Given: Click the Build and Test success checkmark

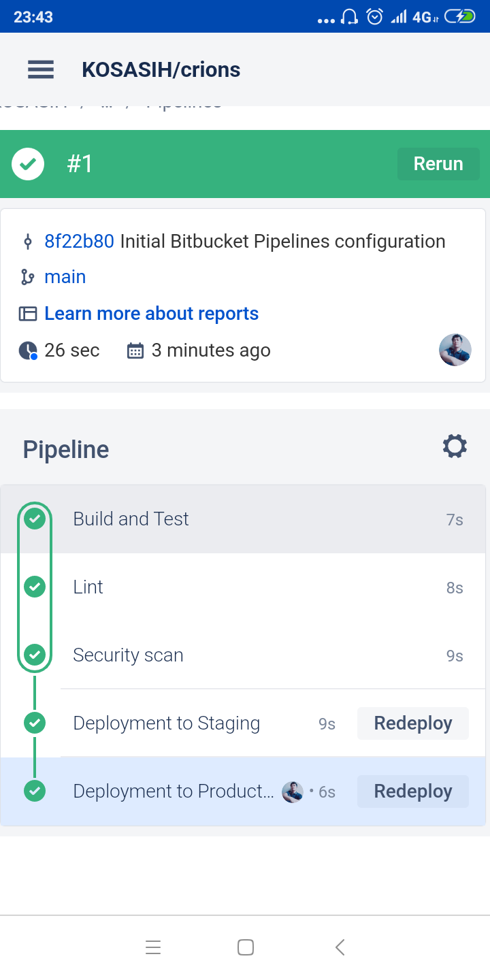Looking at the screenshot, I should pyautogui.click(x=35, y=519).
